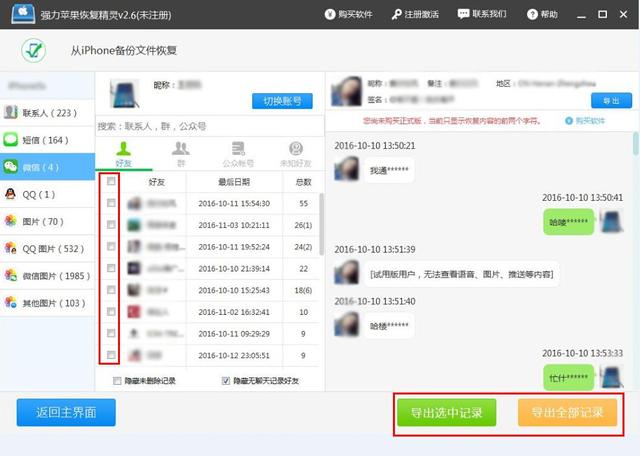Toggle the select-all checkbox in table header
Screen dimensions: 640x456
[111, 181]
